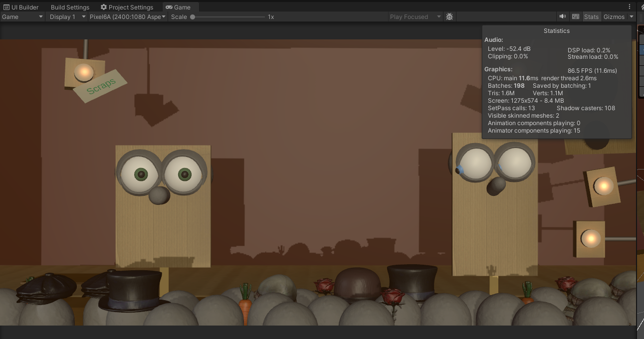Click the Game controller tab icon

point(169,7)
